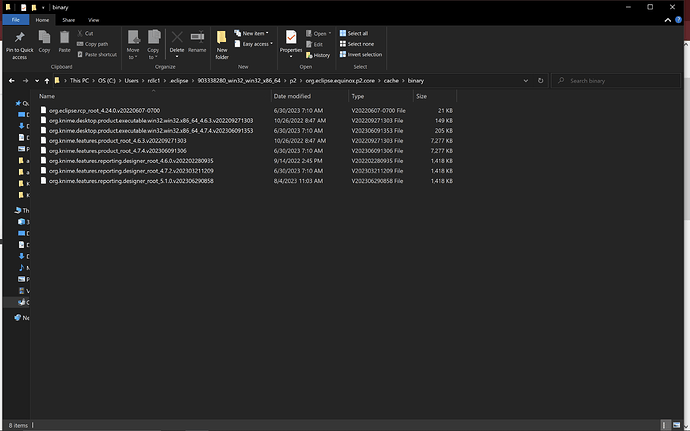The height and width of the screenshot is (431, 690).
Task: Click the Network icon in sidebar
Action: [x=18, y=317]
